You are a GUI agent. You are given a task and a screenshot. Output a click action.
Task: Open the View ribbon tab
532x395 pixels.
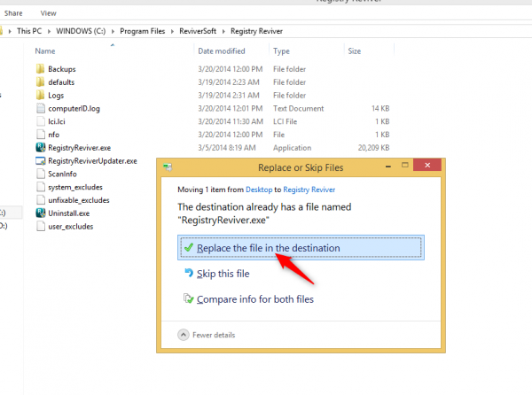(x=49, y=13)
